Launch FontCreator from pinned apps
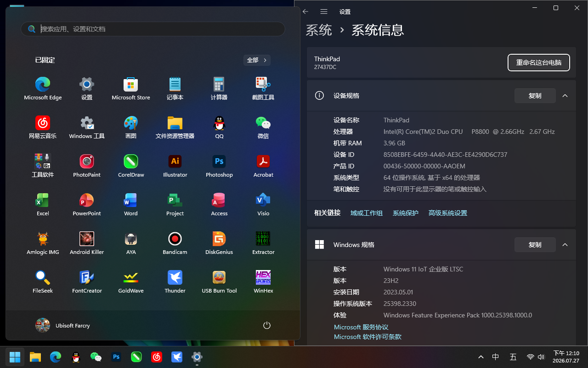588x368 pixels. click(x=87, y=282)
